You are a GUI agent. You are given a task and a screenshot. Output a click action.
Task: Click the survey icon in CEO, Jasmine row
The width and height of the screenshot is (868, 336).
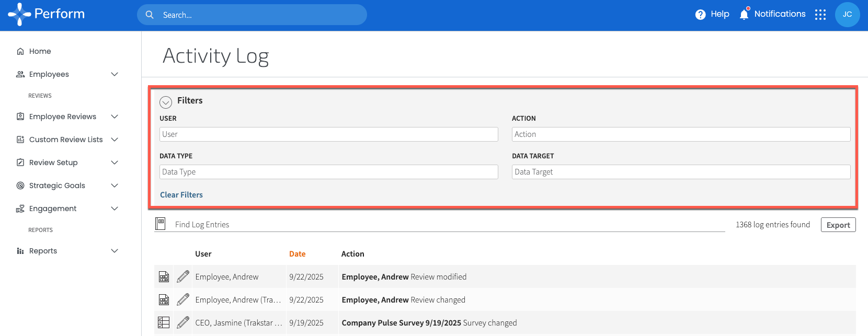click(164, 323)
